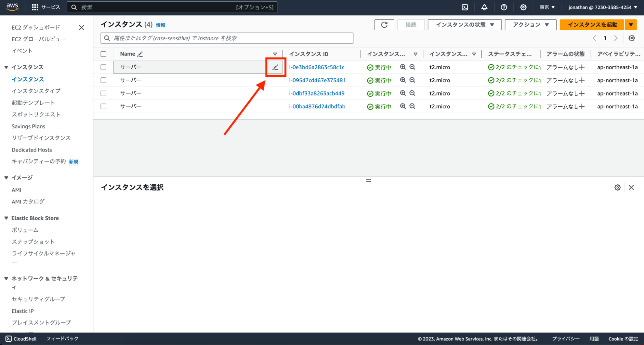
Task: Edit Name of instance i-0e3bd6a2863c58c1c
Action: [x=275, y=67]
